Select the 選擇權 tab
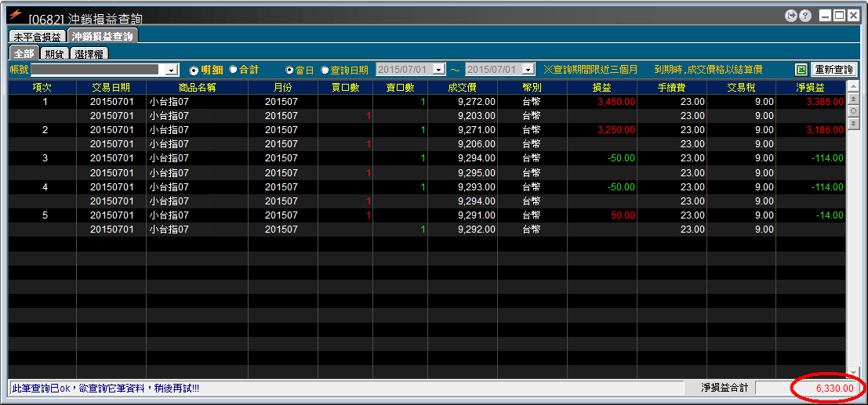Image resolution: width=868 pixels, height=405 pixels. click(x=89, y=54)
